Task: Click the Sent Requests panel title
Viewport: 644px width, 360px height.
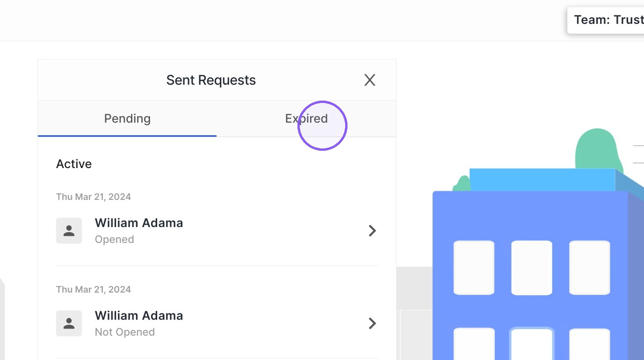Action: (211, 80)
